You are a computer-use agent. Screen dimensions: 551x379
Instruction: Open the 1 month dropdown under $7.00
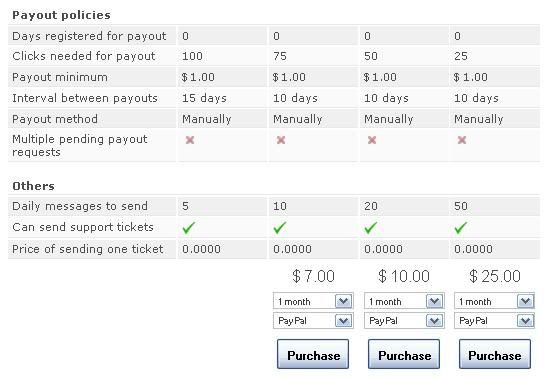(x=313, y=301)
